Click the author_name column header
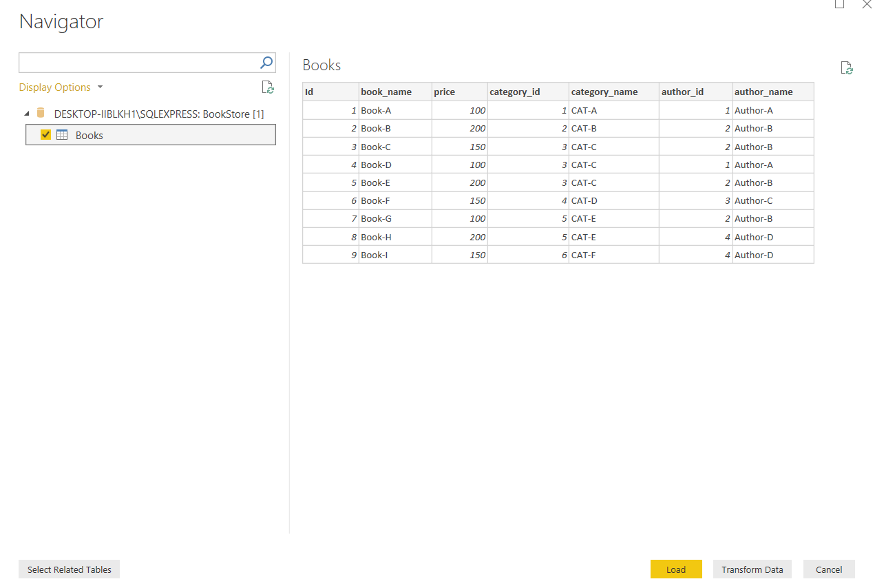 point(773,92)
